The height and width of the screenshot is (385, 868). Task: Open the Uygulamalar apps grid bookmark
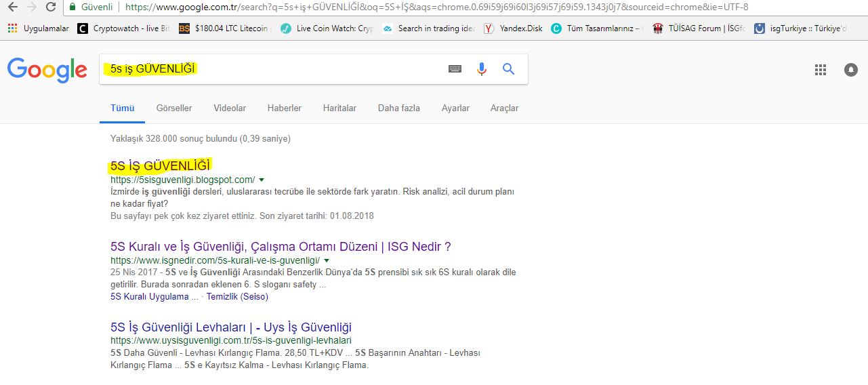pyautogui.click(x=39, y=28)
